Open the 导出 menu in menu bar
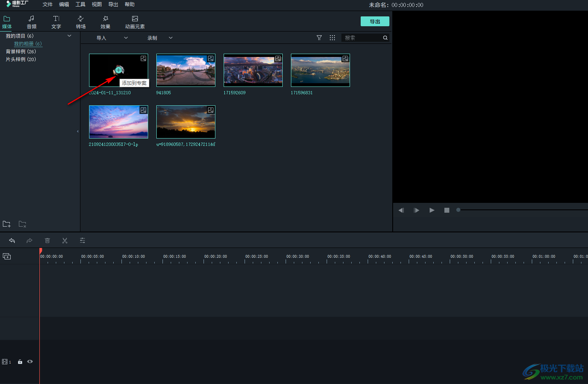This screenshot has width=588, height=384. (x=113, y=5)
